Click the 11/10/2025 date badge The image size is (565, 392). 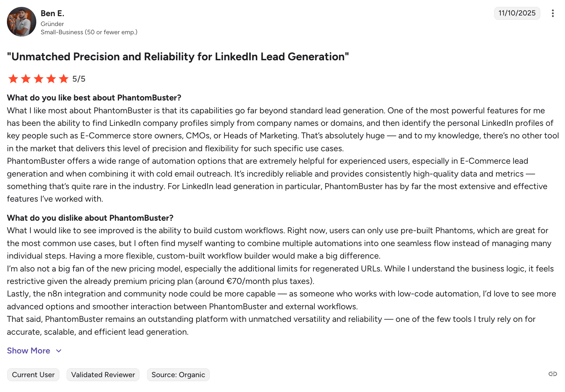[x=517, y=13]
